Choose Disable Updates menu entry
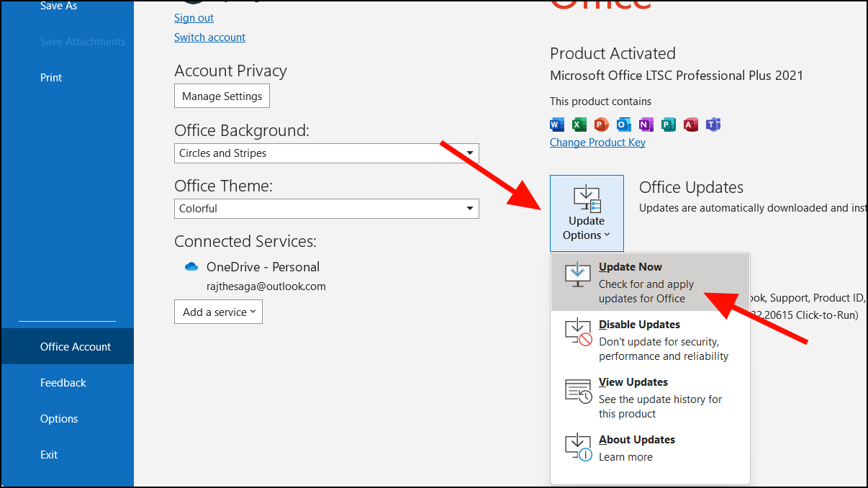This screenshot has width=868, height=488. pos(650,340)
